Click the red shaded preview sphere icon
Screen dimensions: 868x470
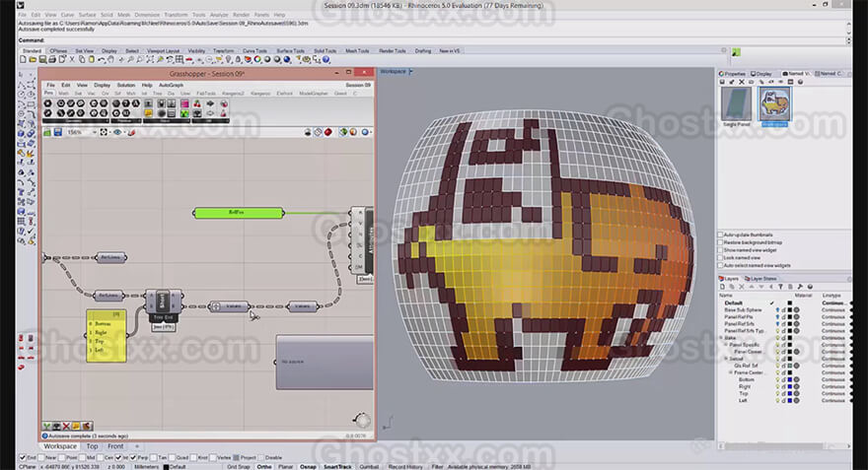click(x=328, y=132)
